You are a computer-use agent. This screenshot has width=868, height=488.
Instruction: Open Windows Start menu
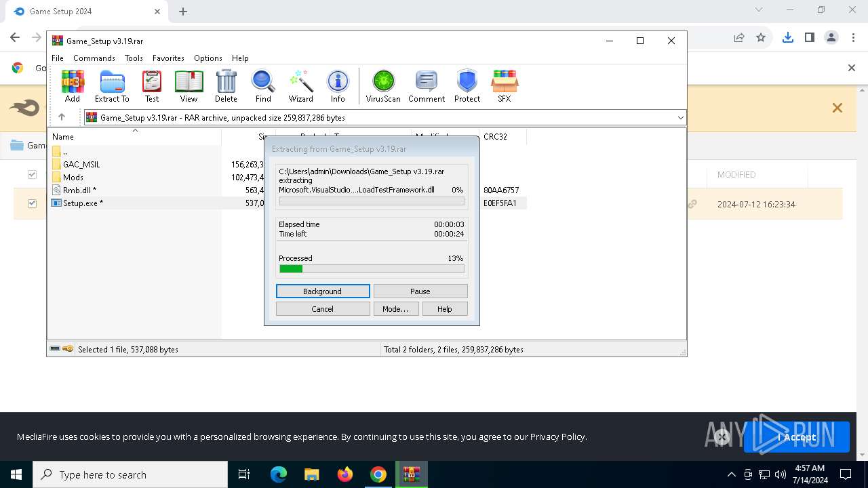click(x=16, y=474)
